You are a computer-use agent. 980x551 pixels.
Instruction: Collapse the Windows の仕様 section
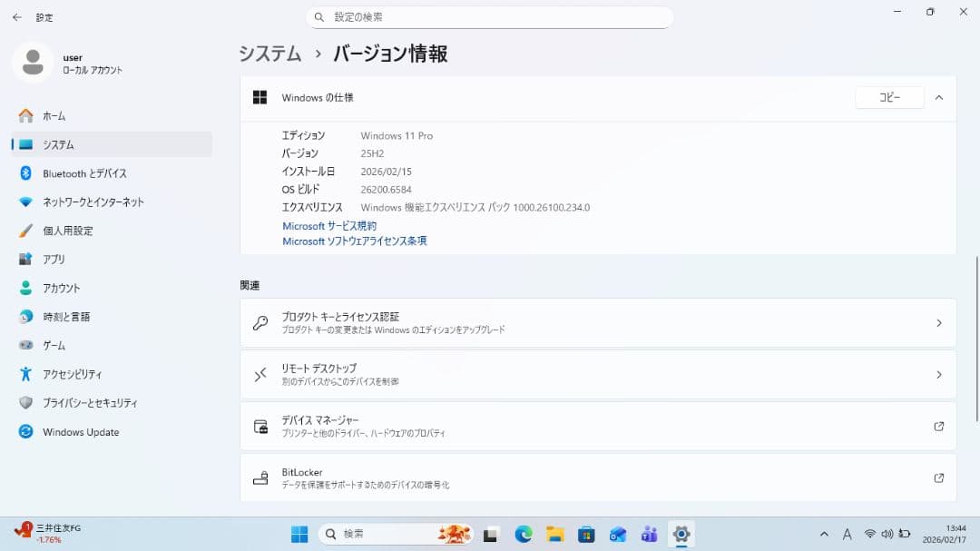point(939,97)
